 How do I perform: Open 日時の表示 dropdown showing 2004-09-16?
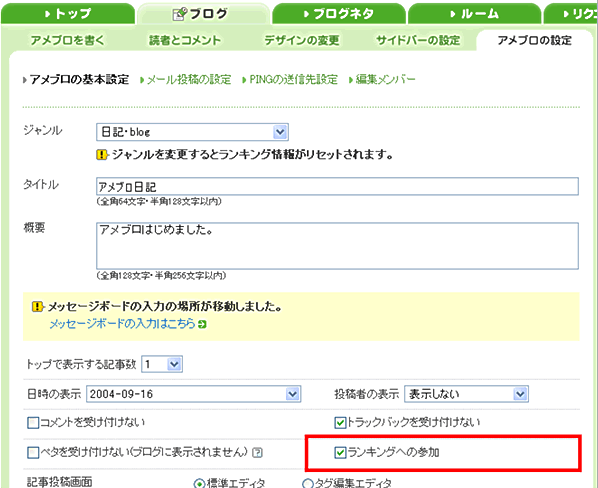[194, 394]
